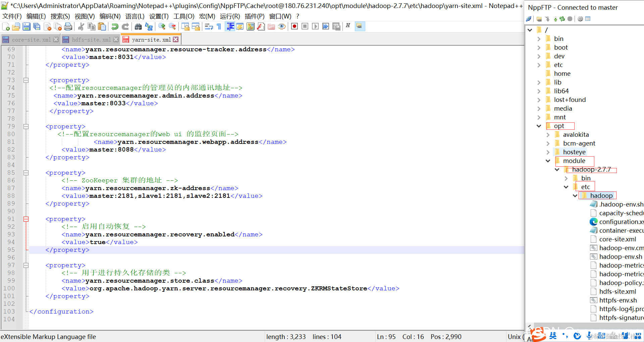
Task: Toggle the monitoring eye icon
Action: pos(282,26)
